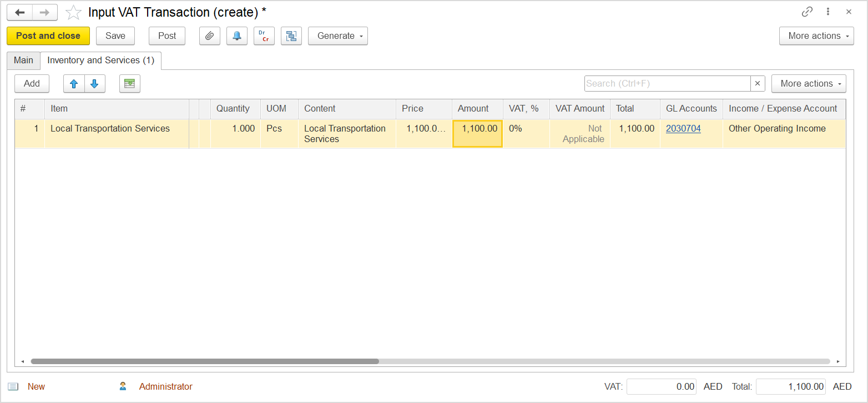Click the Quantity column header
This screenshot has height=403, width=868.
235,109
